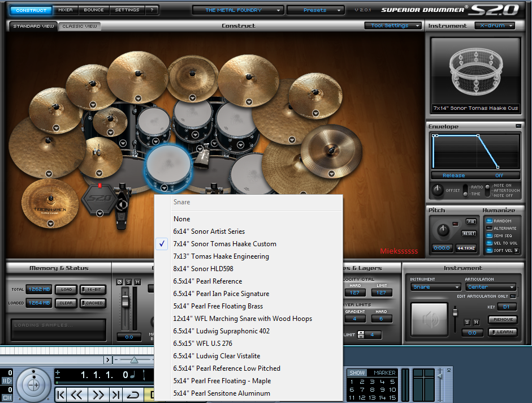Click the scroll right arrow above the transport
Image resolution: width=532 pixels, height=403 pixels.
click(108, 359)
